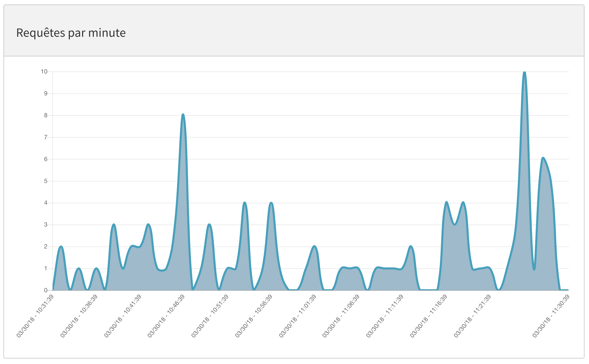The image size is (589, 364).
Task: Click x-axis label 03/30/18 - 10:46:39
Action: [x=166, y=316]
